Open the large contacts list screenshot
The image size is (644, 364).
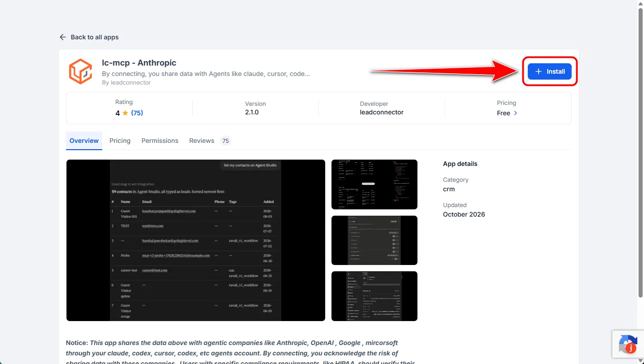click(x=196, y=240)
